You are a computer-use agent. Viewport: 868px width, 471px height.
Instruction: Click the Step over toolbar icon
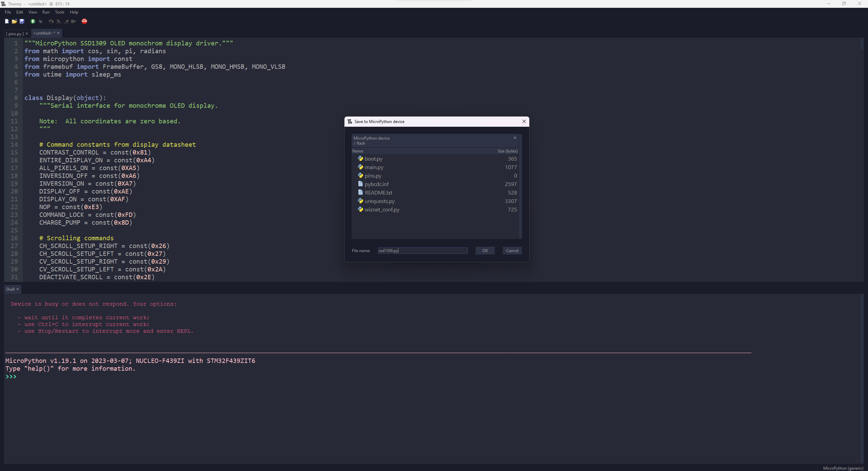(51, 21)
